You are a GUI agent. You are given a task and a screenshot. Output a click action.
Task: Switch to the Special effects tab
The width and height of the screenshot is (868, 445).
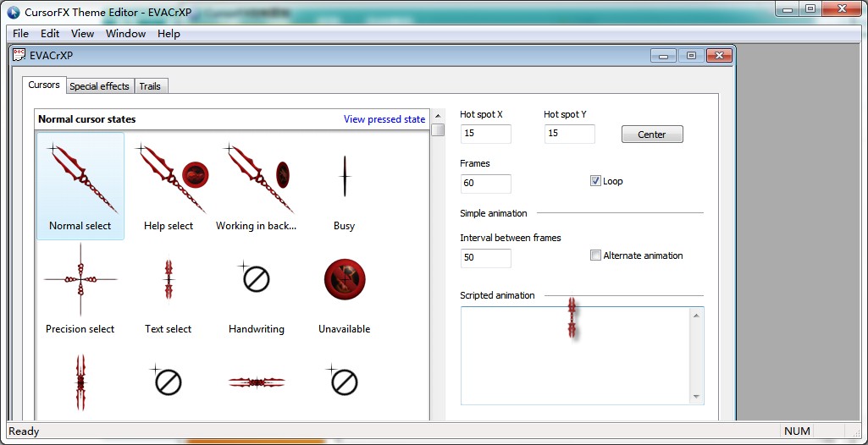100,86
